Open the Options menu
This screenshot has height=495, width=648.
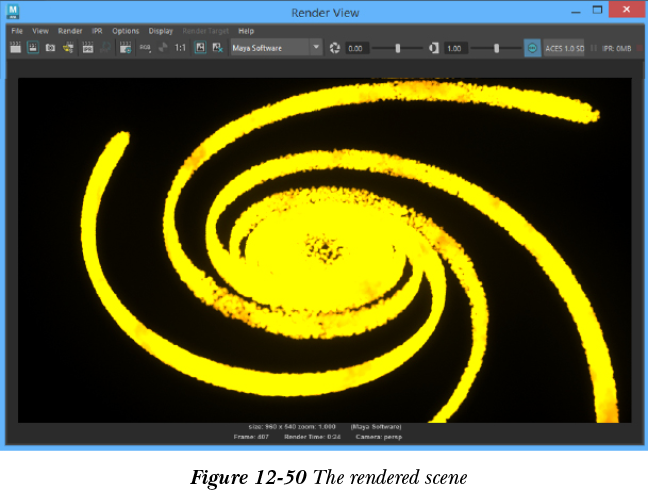[x=125, y=31]
